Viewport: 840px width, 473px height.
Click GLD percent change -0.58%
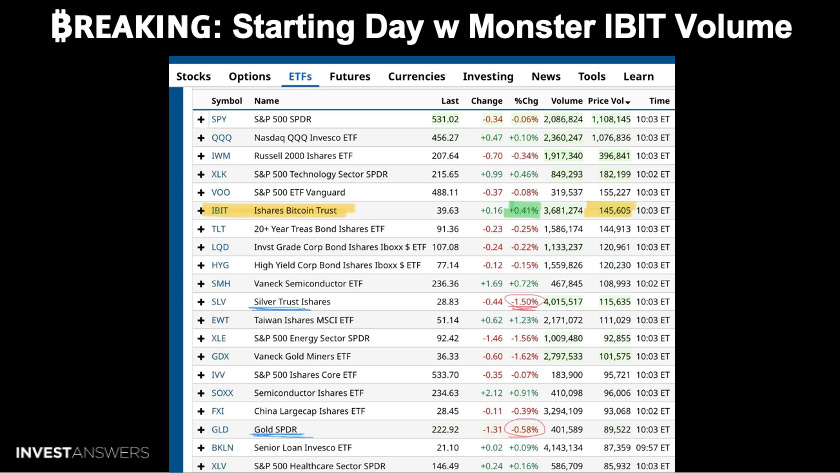(x=525, y=429)
